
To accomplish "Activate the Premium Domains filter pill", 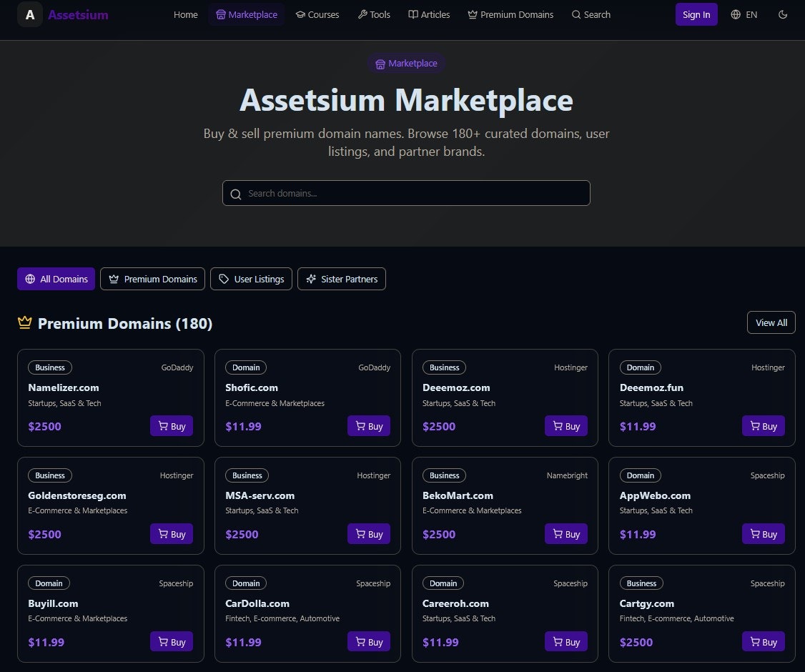I will (x=152, y=279).
